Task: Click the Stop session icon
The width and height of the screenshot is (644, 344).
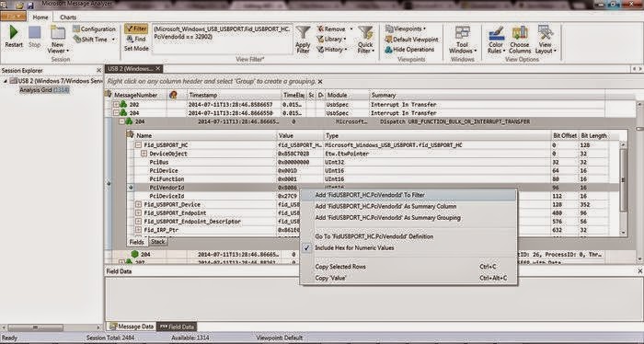Action: (x=35, y=32)
